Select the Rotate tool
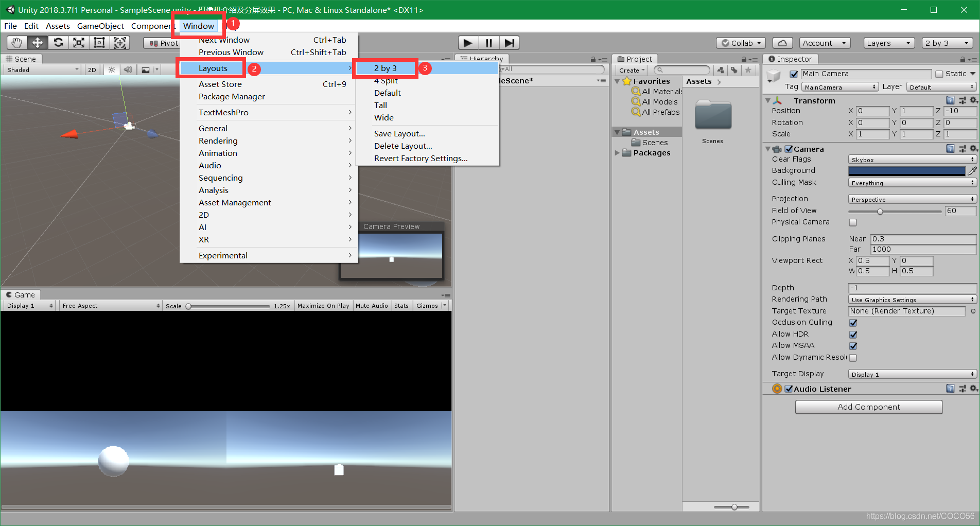980x526 pixels. tap(58, 43)
